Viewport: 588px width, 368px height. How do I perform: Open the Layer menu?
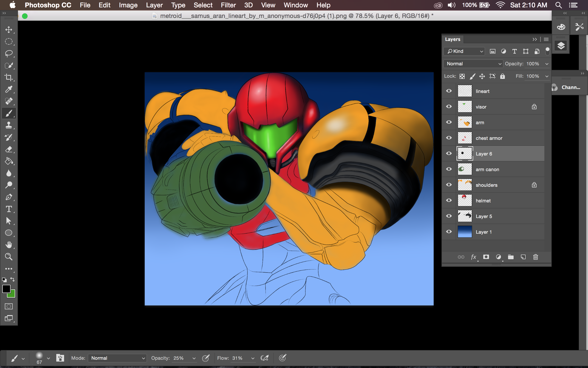pos(154,5)
